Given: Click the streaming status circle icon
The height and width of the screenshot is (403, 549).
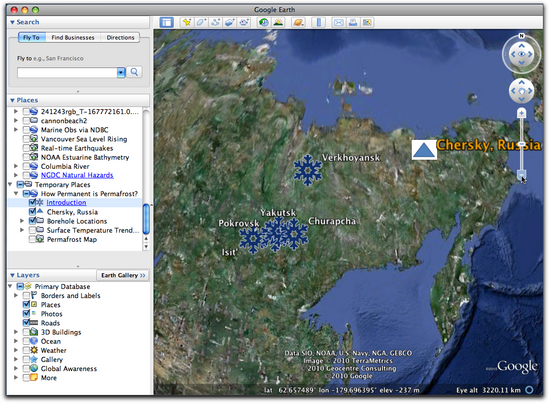Looking at the screenshot, I should [529, 390].
